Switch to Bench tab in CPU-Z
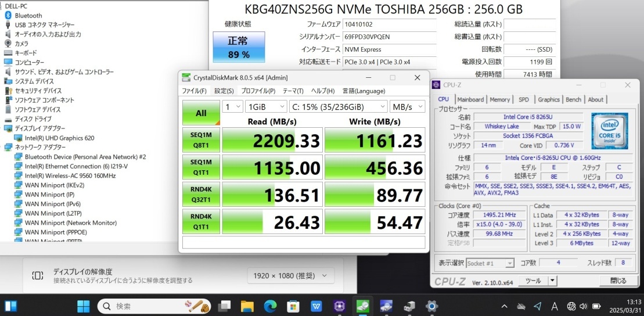This screenshot has width=644, height=316. pyautogui.click(x=573, y=99)
